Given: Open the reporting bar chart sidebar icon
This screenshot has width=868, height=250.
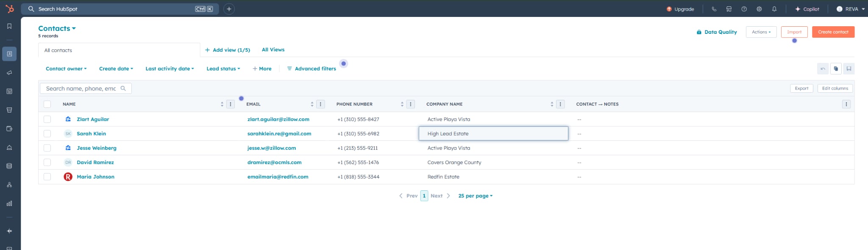Looking at the screenshot, I should click(9, 203).
